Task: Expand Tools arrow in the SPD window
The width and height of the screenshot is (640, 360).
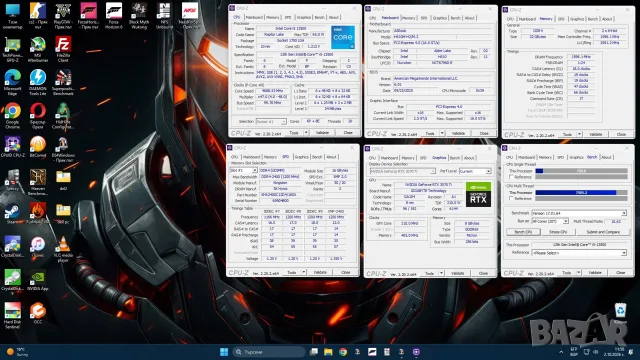Action: (304, 272)
